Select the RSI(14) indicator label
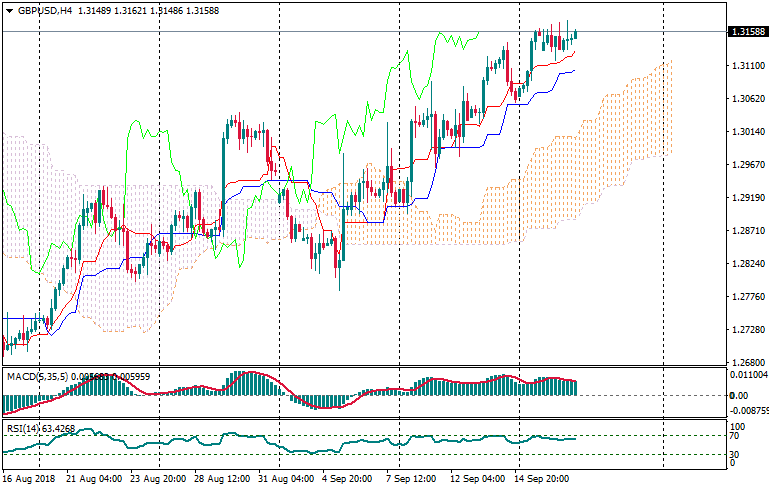This screenshot has height=490, width=769. pos(26,429)
